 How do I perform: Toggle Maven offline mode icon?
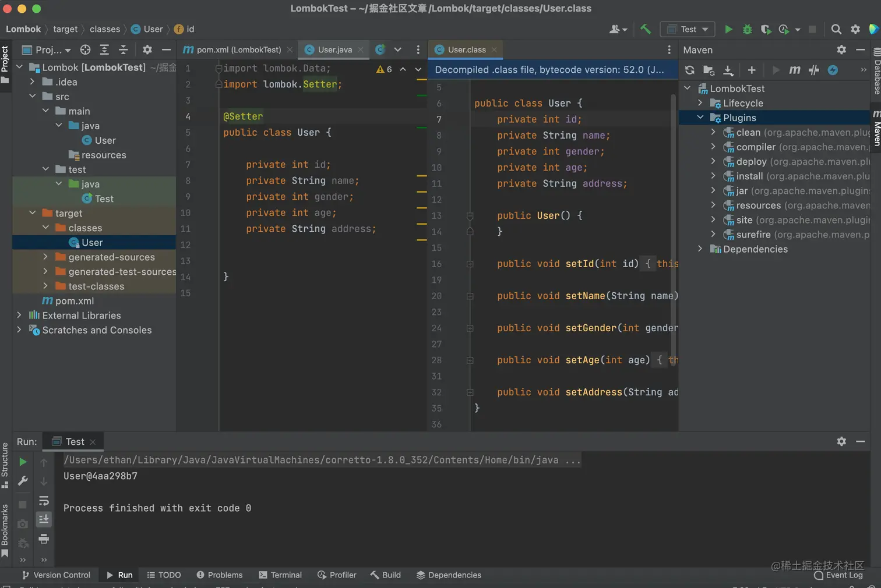(x=814, y=70)
